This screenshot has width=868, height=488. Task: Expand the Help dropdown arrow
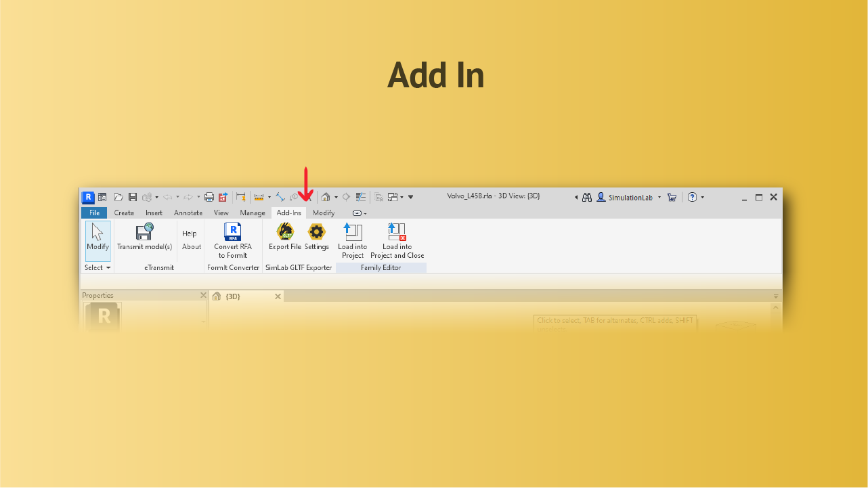702,197
